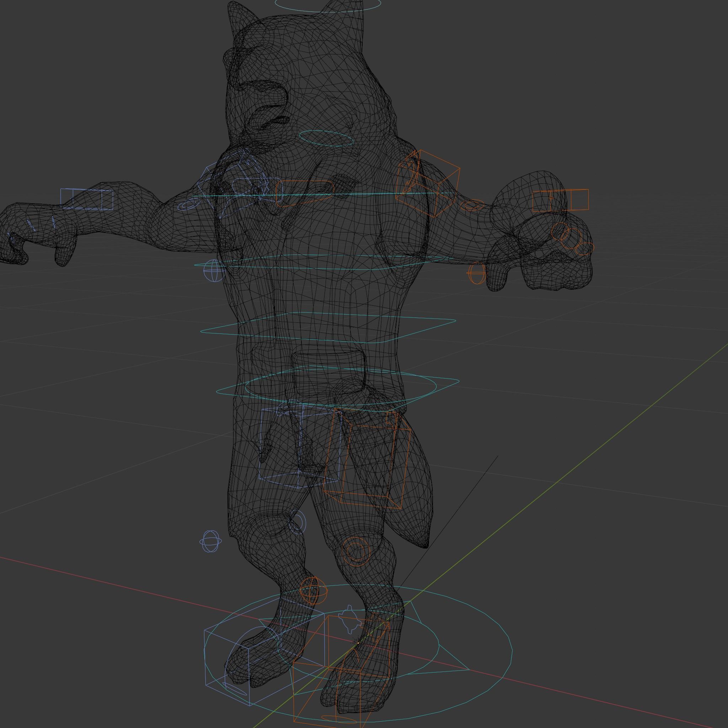Select the orange knee ring control
Viewport: 728px width, 728px height.
pos(355,551)
